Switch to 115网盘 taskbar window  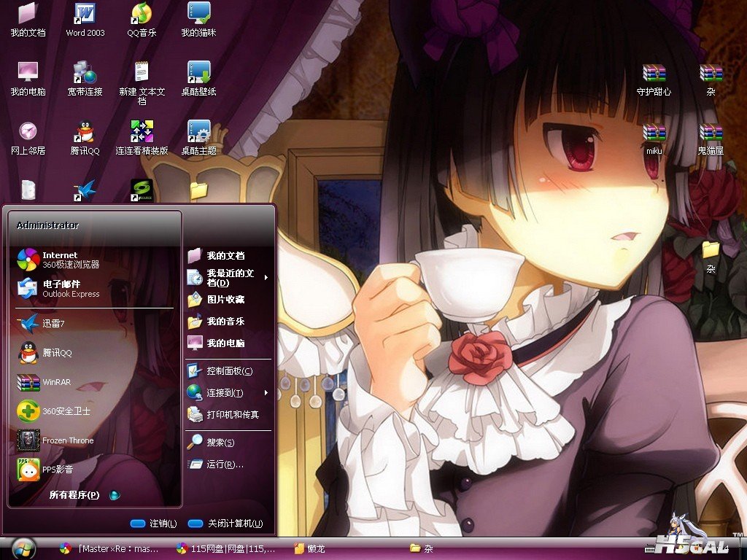[x=226, y=548]
